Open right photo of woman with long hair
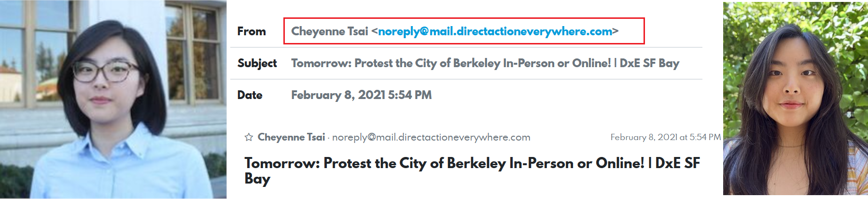The height and width of the screenshot is (199, 868). point(795,99)
